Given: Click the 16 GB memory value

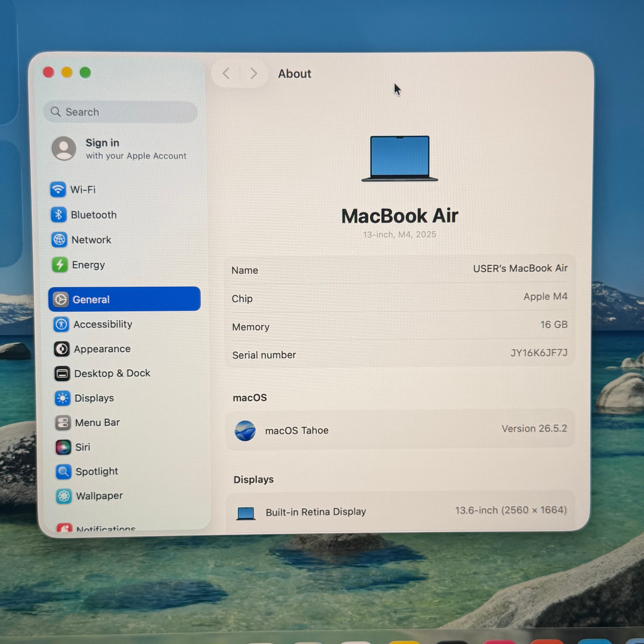Looking at the screenshot, I should point(554,324).
